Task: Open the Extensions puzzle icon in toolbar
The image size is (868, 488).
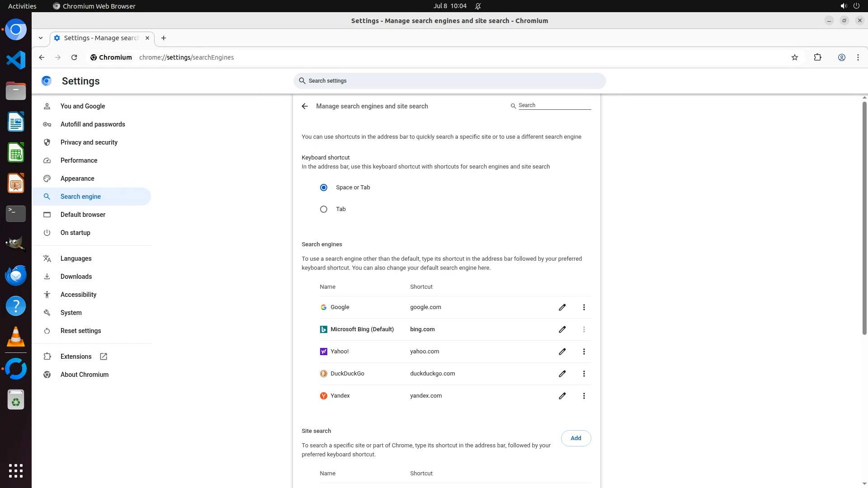Action: 817,57
